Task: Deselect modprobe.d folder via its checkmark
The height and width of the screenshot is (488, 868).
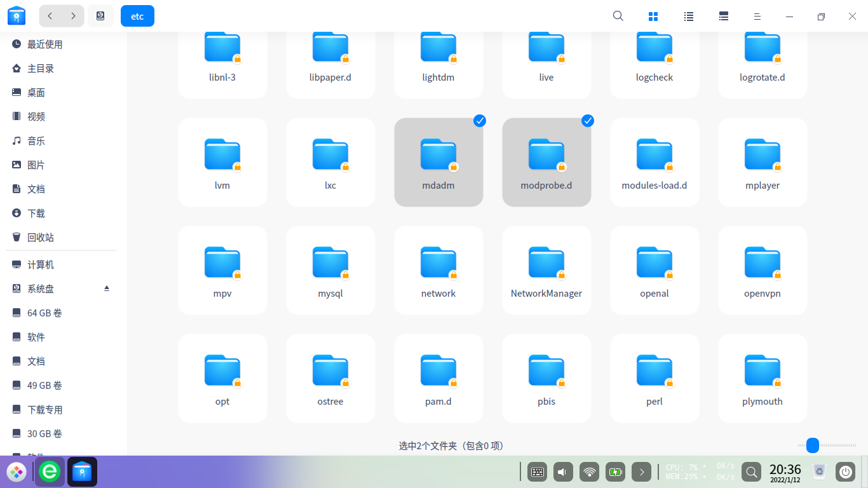Action: 588,121
